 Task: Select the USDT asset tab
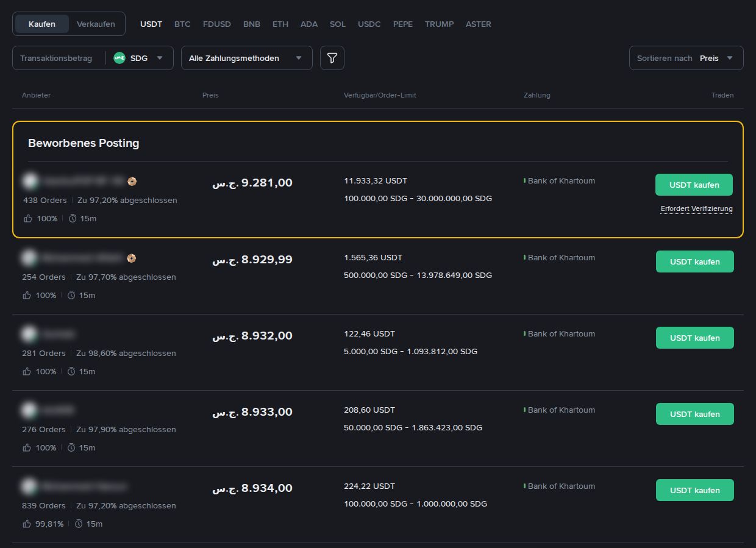(151, 24)
